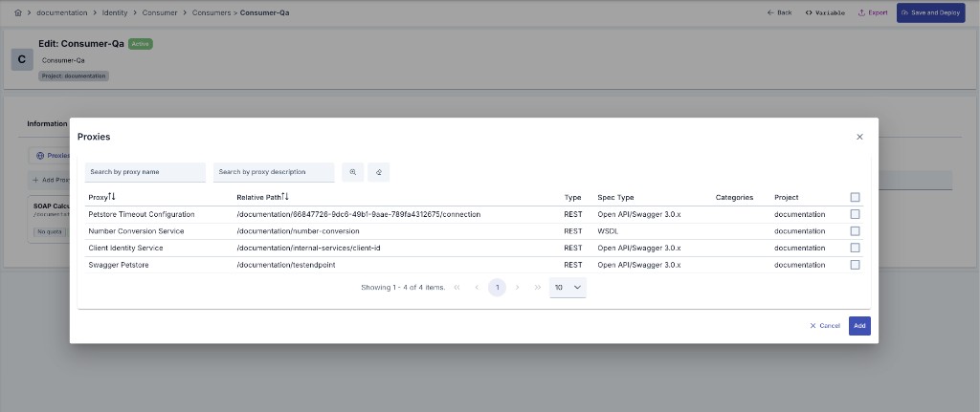Click the clear filters eraser icon
This screenshot has height=412, width=980.
(x=379, y=172)
